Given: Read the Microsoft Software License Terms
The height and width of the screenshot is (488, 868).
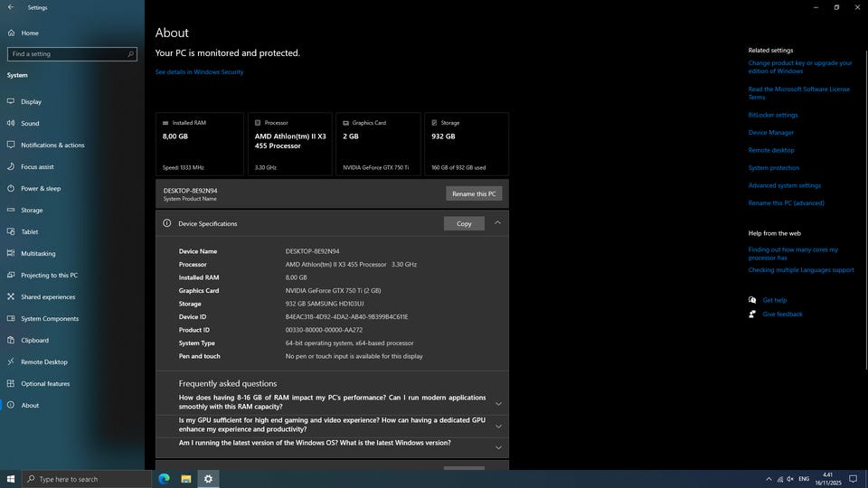Looking at the screenshot, I should [x=798, y=93].
